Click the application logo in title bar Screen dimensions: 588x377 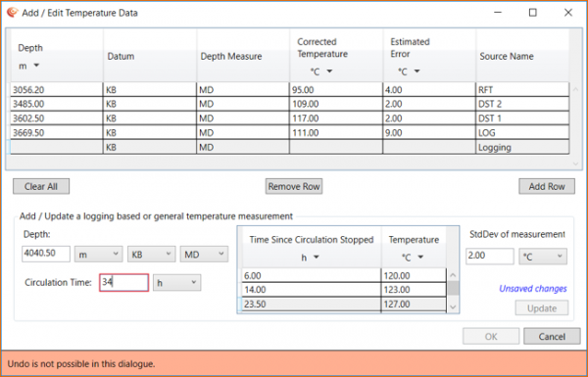pyautogui.click(x=13, y=13)
